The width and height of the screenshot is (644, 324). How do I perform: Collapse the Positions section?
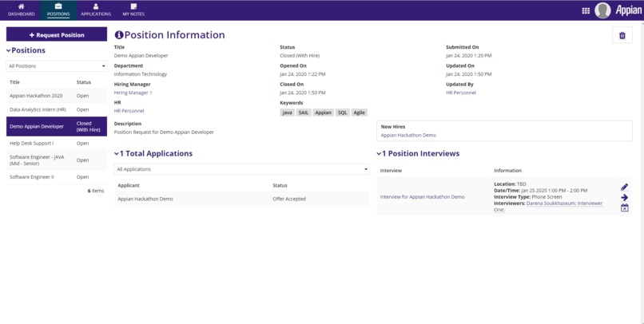click(x=8, y=50)
